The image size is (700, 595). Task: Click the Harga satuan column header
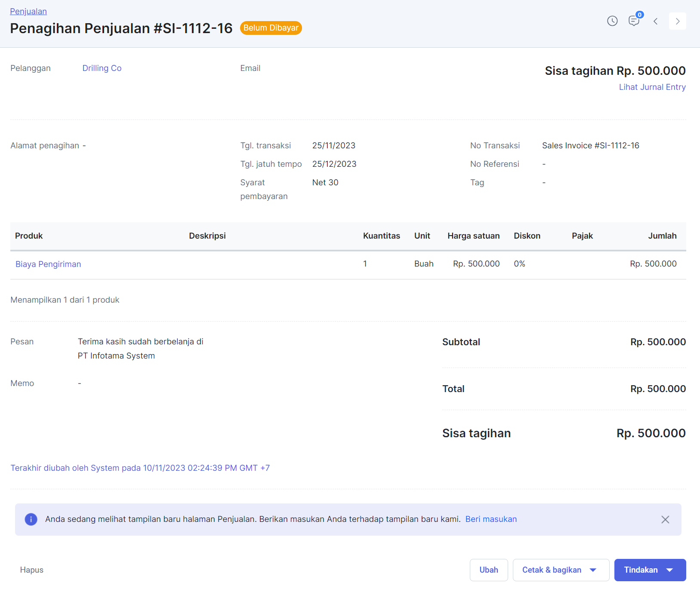click(473, 236)
